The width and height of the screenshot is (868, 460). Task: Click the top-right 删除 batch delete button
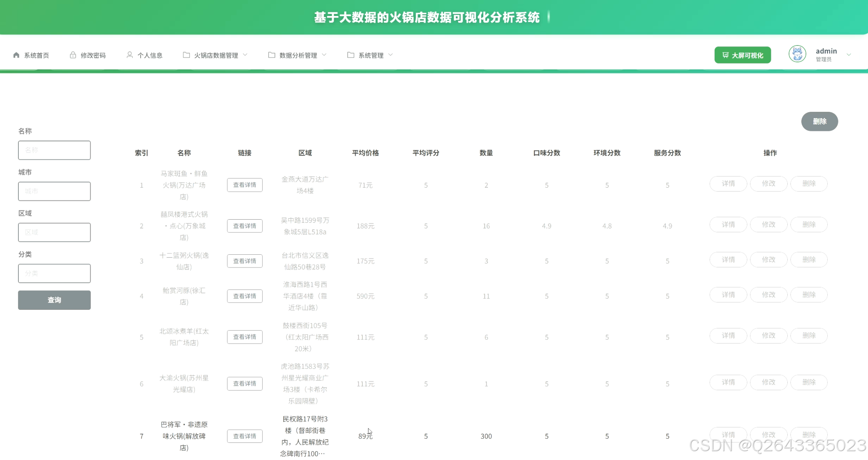(x=819, y=121)
